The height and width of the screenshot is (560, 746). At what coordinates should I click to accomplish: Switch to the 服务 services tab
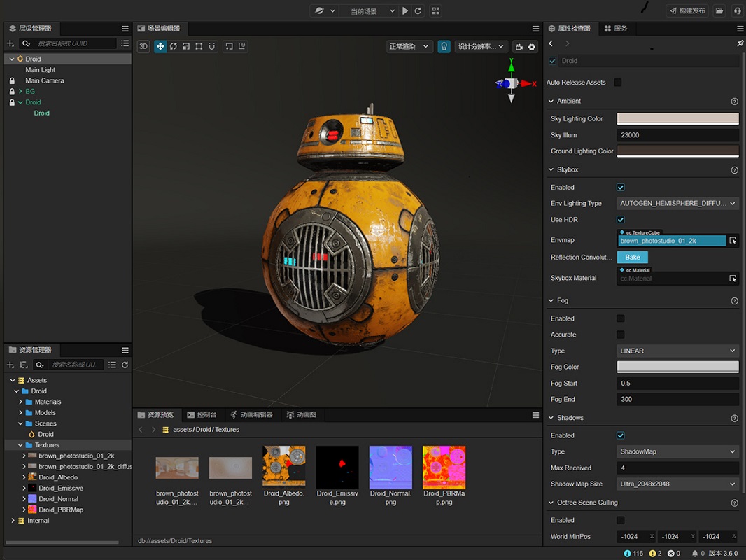[x=616, y=29]
